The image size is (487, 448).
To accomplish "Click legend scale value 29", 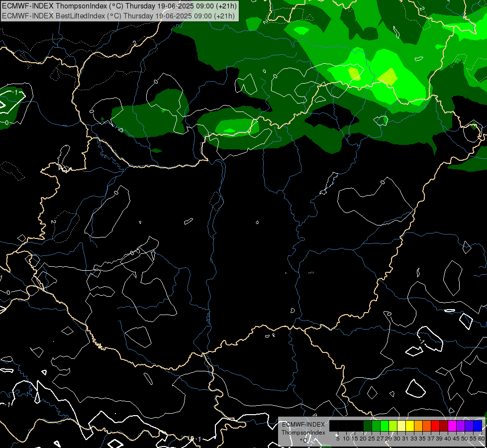I will tap(389, 439).
